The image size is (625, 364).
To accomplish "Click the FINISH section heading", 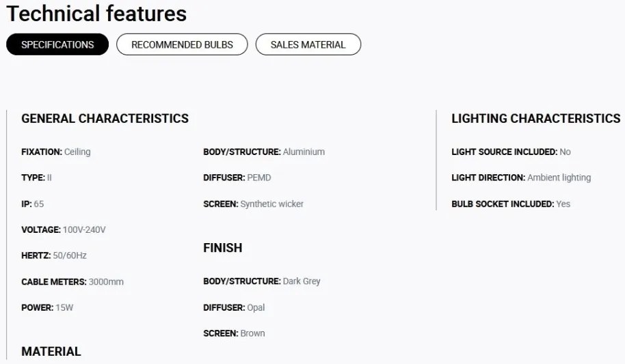I will coord(222,248).
